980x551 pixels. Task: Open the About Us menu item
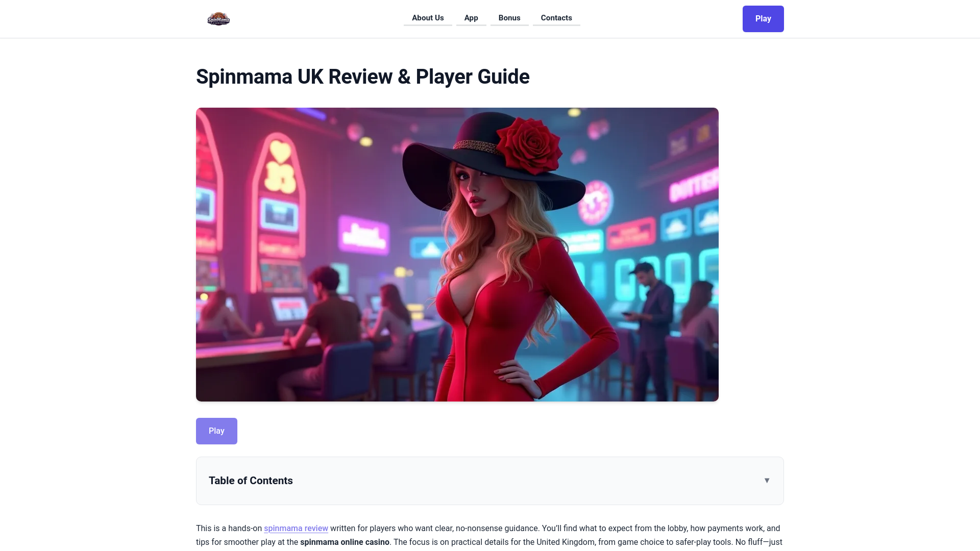coord(428,18)
